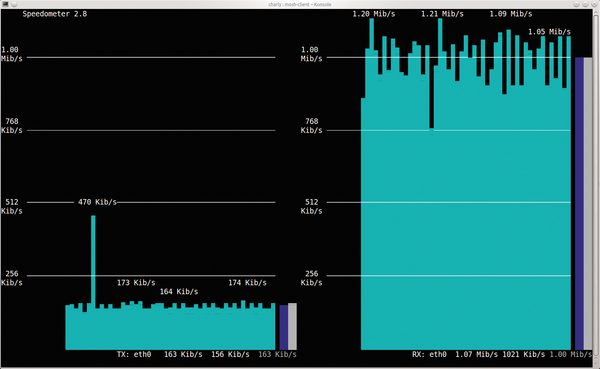Click the RX tall gray average bar

[x=588, y=204]
